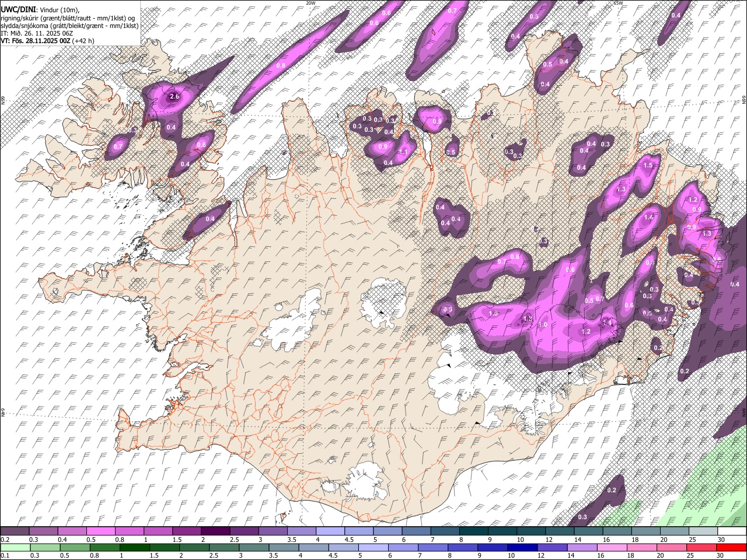Pick the darkest purple 2–2.5 swatch, top row

[x=215, y=531]
